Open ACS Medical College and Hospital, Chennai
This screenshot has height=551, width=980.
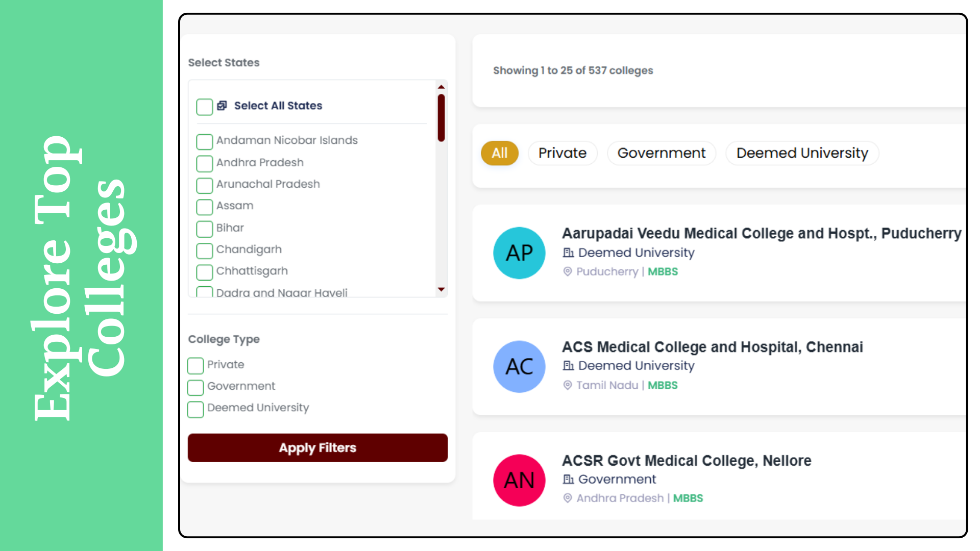click(712, 347)
